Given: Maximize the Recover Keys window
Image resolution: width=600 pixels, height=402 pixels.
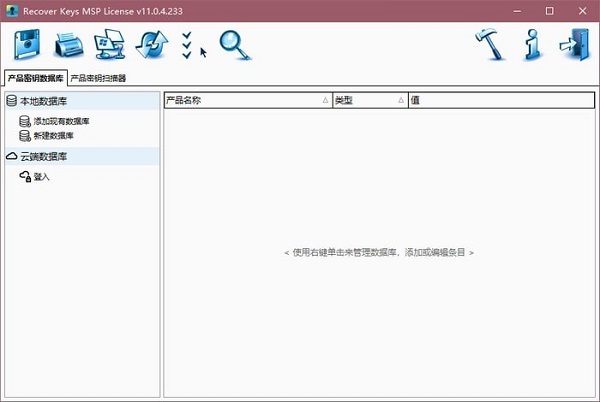Looking at the screenshot, I should tap(549, 11).
